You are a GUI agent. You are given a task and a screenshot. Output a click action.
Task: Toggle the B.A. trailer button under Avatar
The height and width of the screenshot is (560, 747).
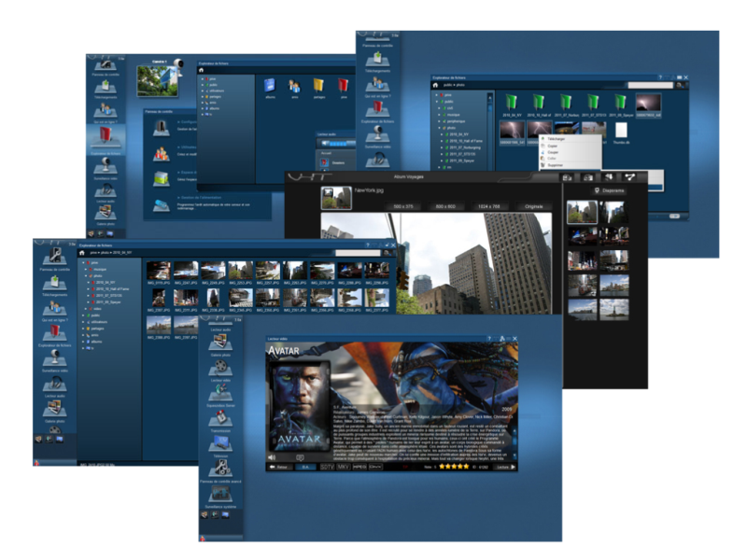point(307,467)
